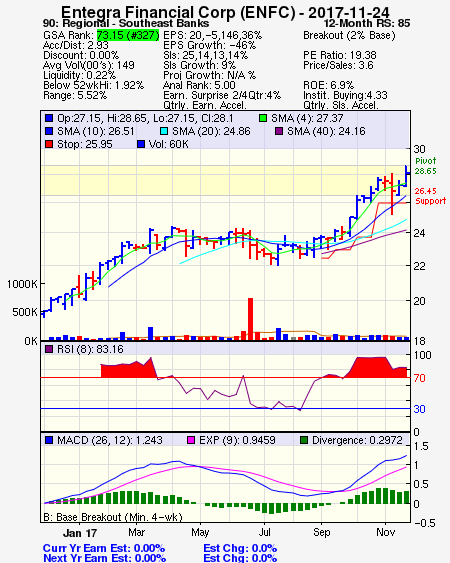Click the Entegra Financial Corp chart title

pos(225,12)
